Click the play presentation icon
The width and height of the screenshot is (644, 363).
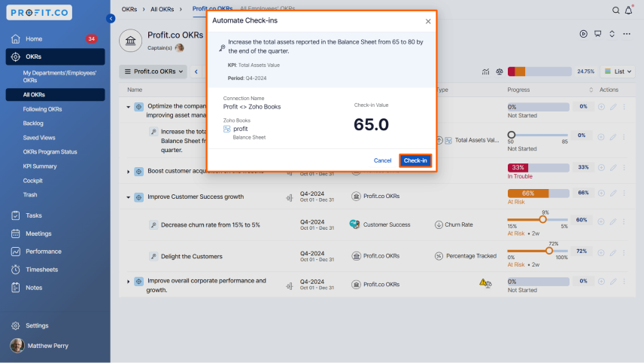pyautogui.click(x=583, y=34)
